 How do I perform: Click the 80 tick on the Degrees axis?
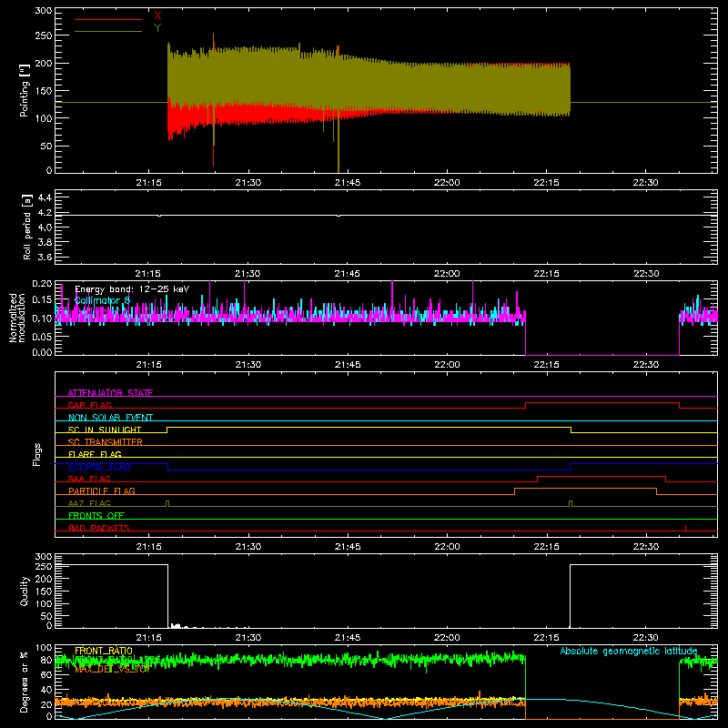(46, 661)
